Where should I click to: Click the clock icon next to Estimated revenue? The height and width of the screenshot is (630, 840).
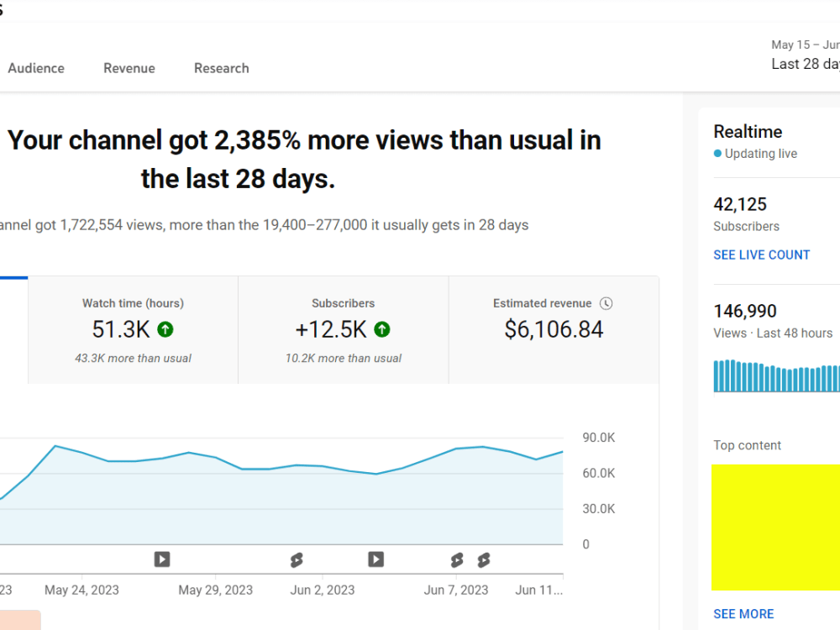[x=606, y=304]
